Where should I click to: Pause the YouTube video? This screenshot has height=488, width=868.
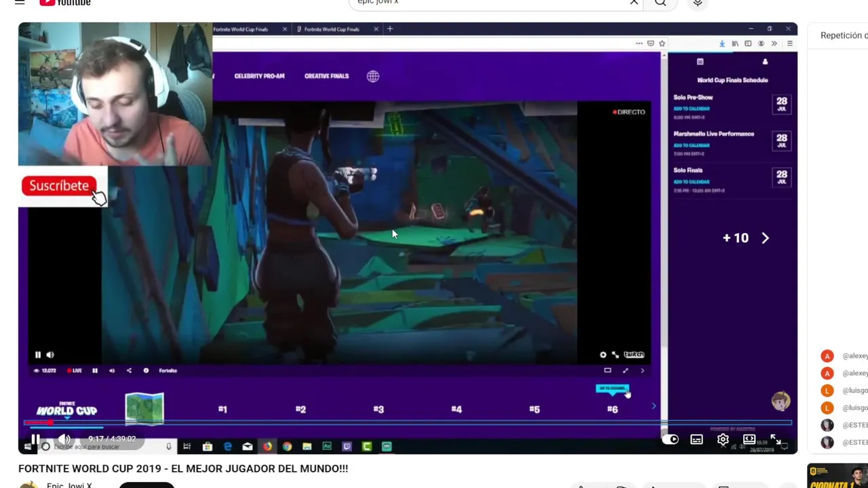tap(35, 439)
